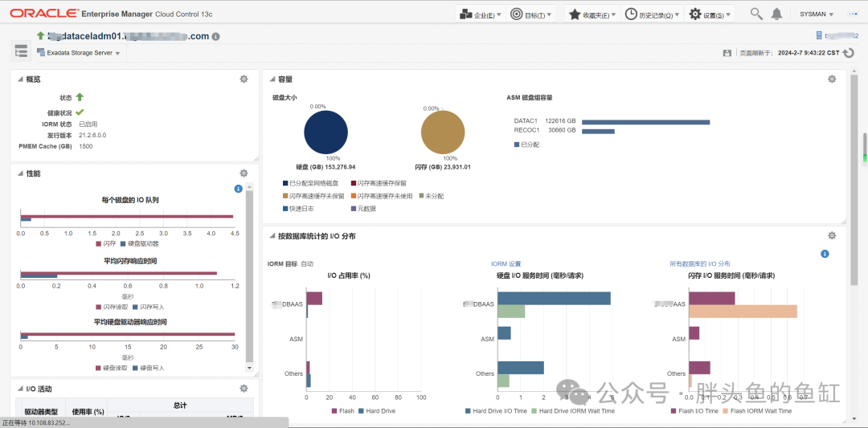Open the 企业(E) menu
The image size is (868, 428).
(481, 14)
